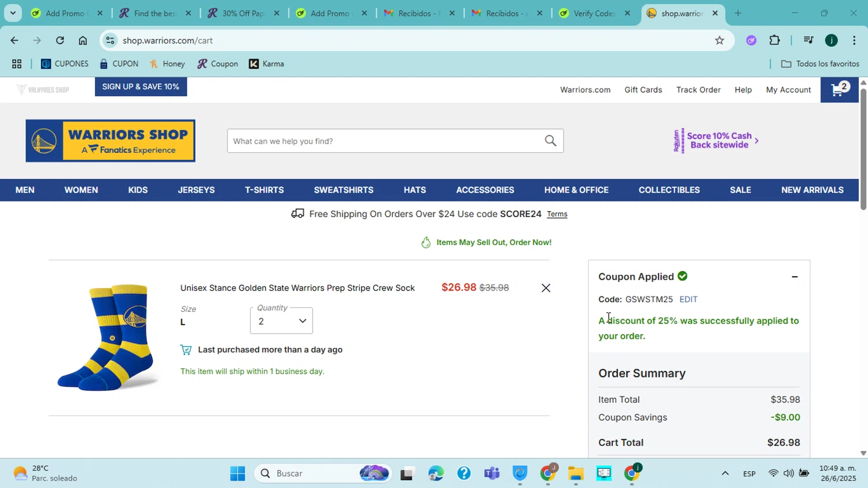
Task: Open Chrome menu three dots
Action: pos(854,40)
